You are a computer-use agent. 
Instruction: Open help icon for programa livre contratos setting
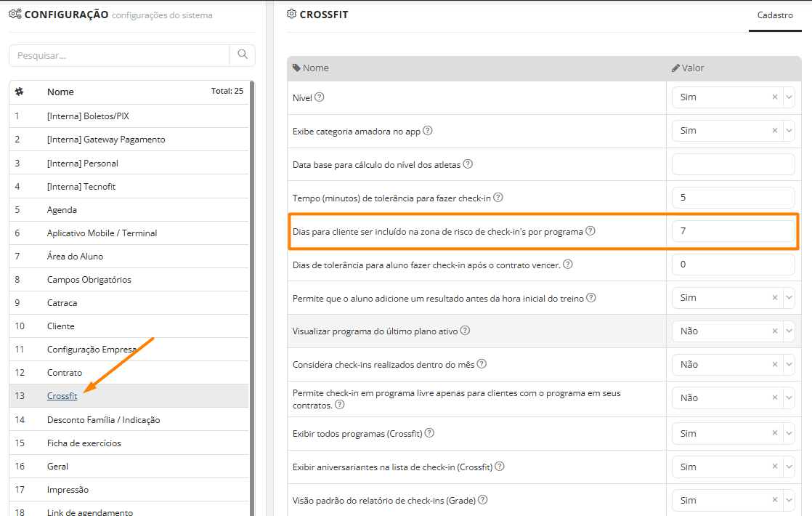[x=340, y=404]
